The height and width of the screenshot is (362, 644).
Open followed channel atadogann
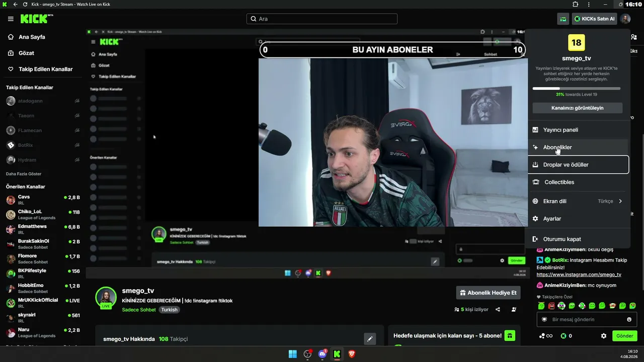point(43,101)
